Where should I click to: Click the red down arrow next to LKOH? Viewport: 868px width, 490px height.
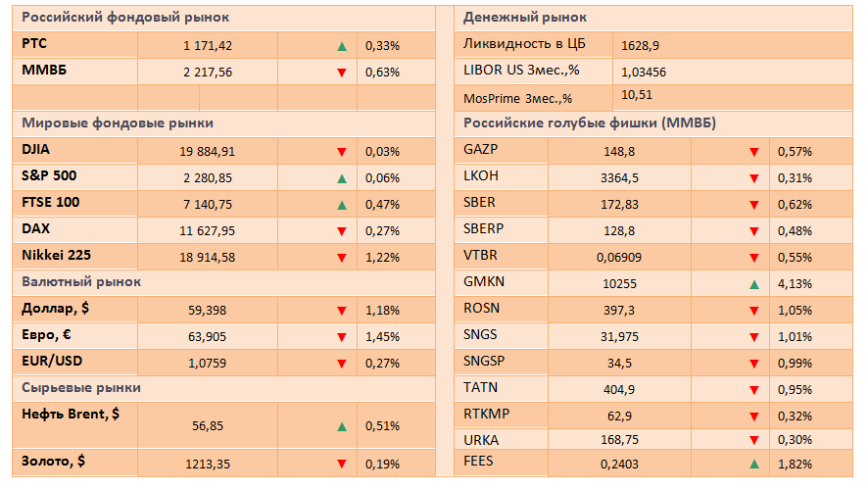(754, 178)
